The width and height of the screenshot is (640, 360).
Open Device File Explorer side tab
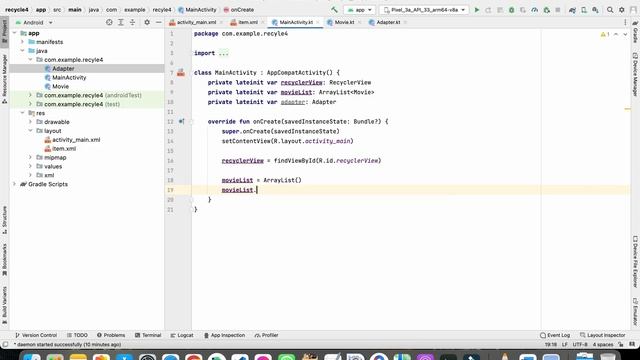pyautogui.click(x=635, y=262)
